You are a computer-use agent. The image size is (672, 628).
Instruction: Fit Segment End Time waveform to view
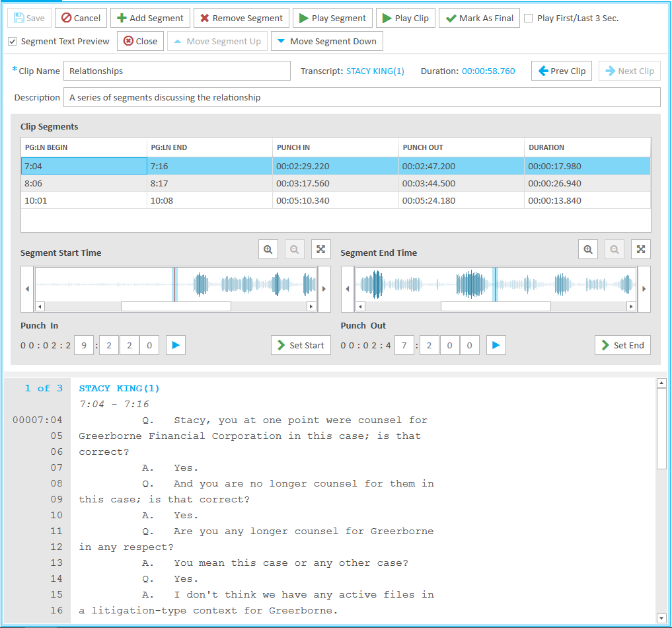pos(641,249)
